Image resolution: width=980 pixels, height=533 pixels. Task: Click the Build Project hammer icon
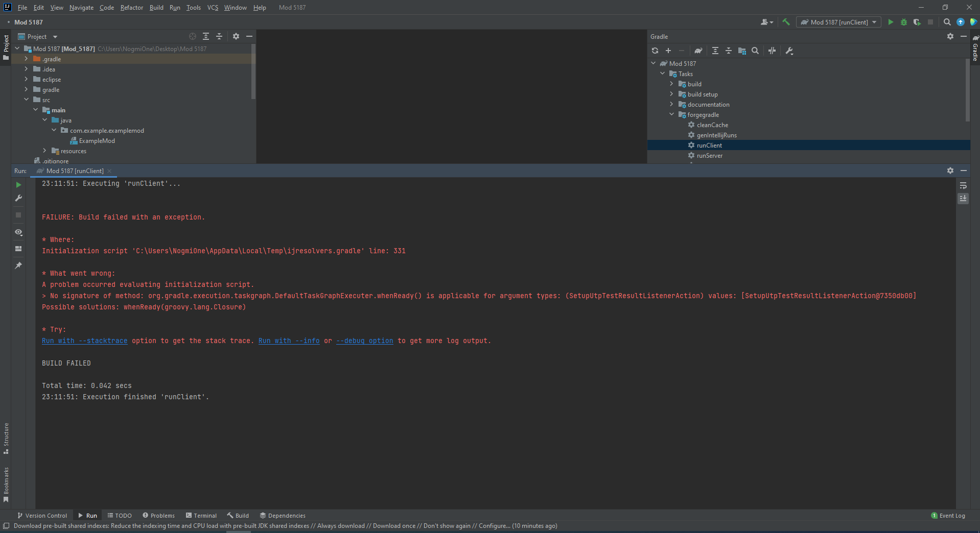pos(786,22)
